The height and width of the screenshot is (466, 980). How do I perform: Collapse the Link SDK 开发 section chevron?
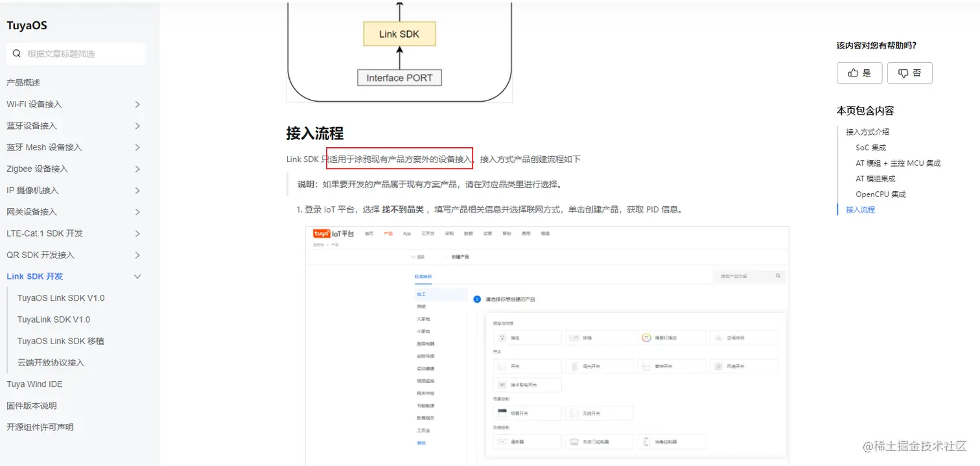137,277
